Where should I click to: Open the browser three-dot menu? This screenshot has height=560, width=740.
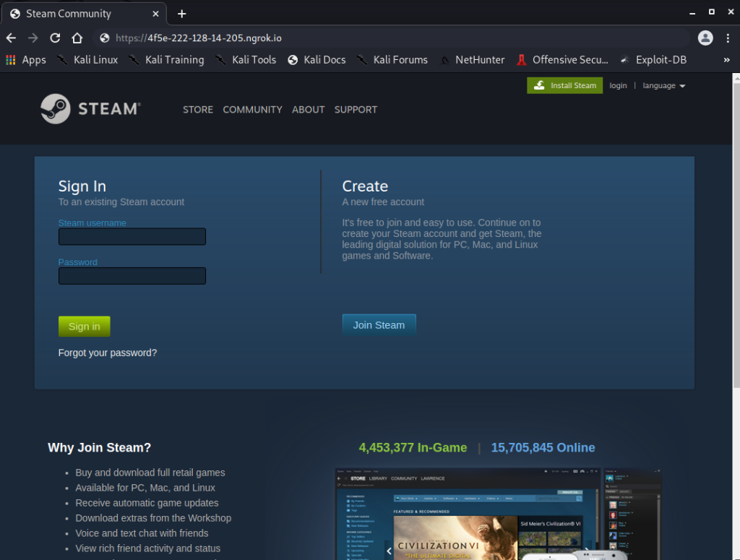[x=728, y=38]
